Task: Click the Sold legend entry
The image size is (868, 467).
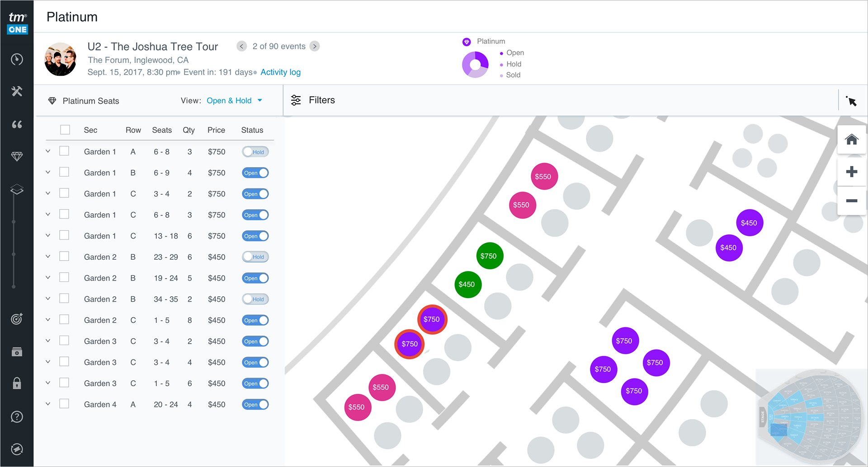Action: (513, 75)
